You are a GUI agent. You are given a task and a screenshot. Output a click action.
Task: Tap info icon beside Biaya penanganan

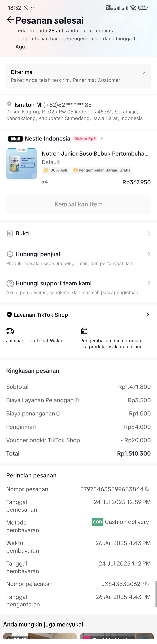(x=58, y=414)
